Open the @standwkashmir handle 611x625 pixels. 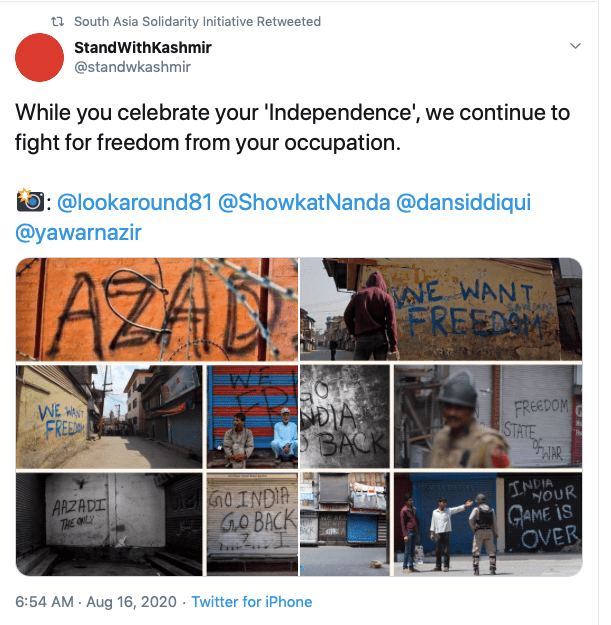coord(132,67)
